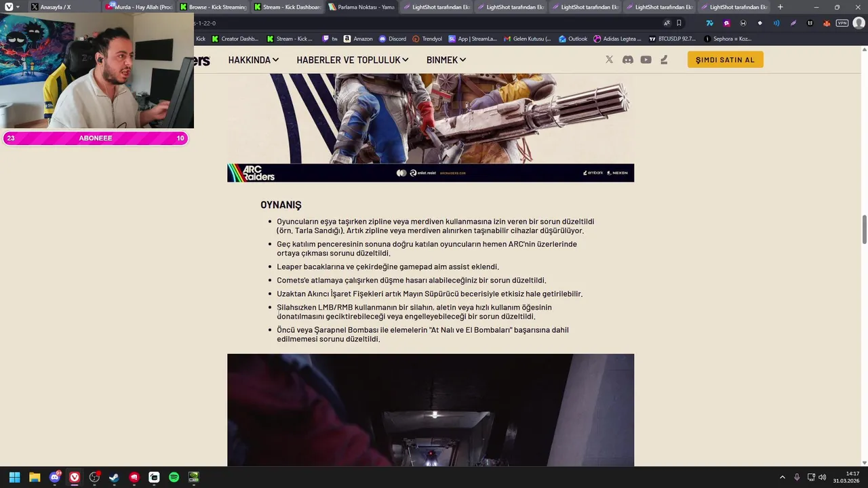Open Spotify from the taskbar
868x488 pixels.
[x=174, y=477]
